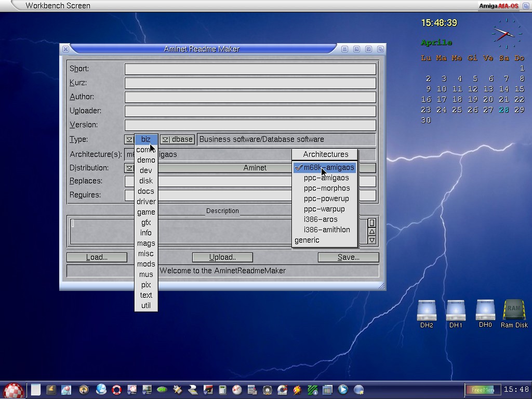Open the dbase subtype dropdown
The image size is (532, 399).
pyautogui.click(x=165, y=139)
